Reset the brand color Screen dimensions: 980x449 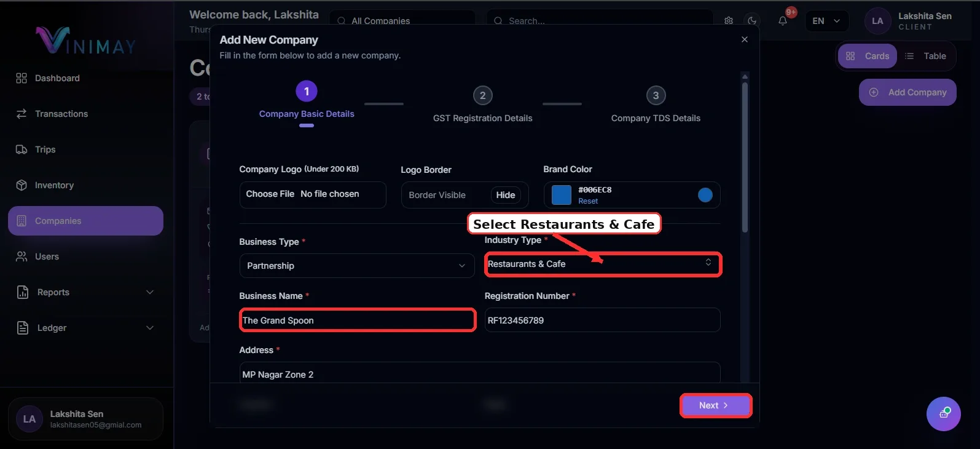click(588, 201)
